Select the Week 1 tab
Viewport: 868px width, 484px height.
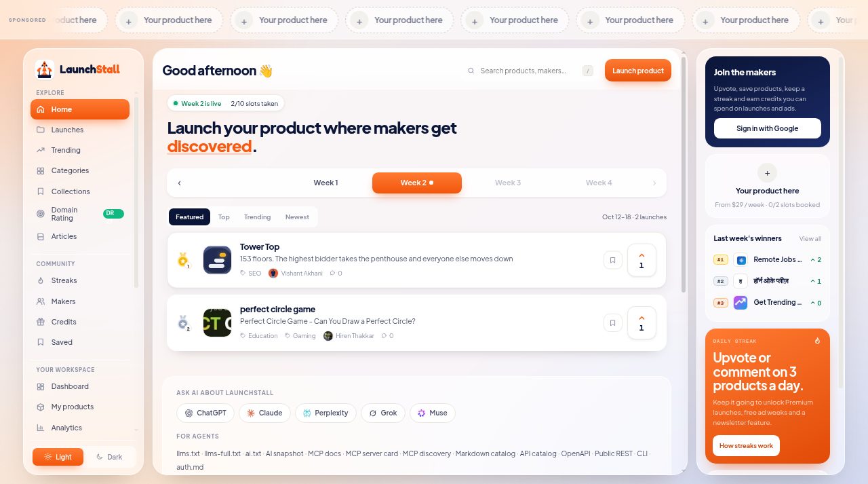tap(325, 183)
